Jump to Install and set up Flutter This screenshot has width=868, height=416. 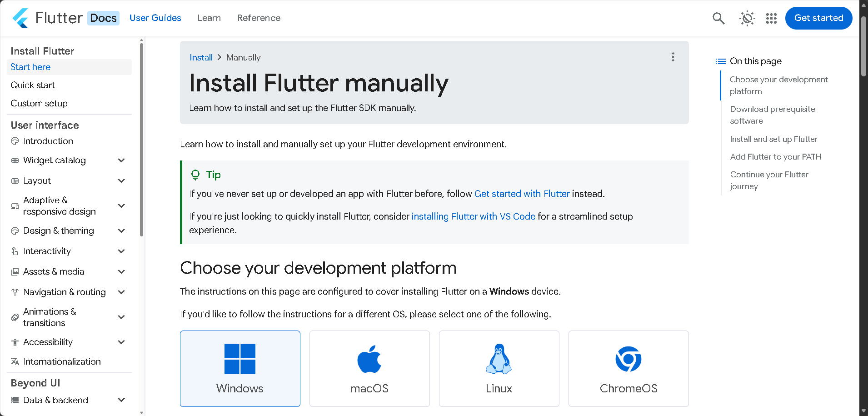(x=773, y=139)
